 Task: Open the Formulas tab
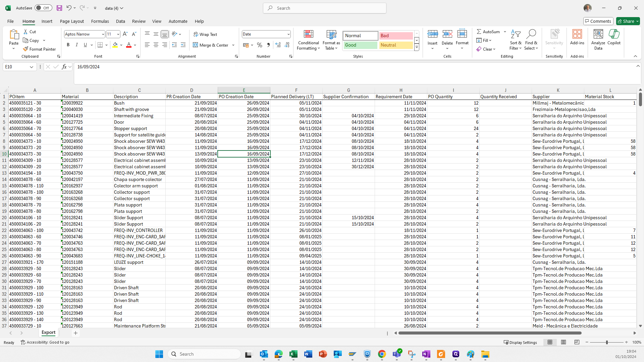coord(100,21)
